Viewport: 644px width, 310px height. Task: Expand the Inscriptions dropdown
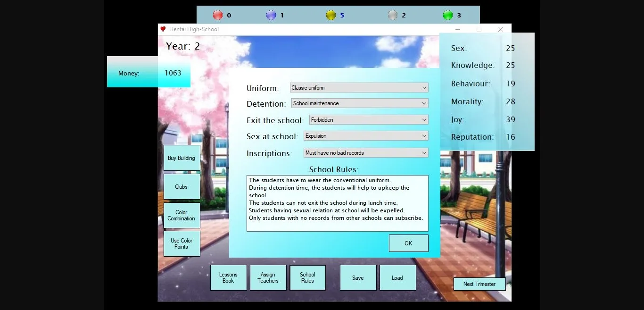[x=365, y=153]
